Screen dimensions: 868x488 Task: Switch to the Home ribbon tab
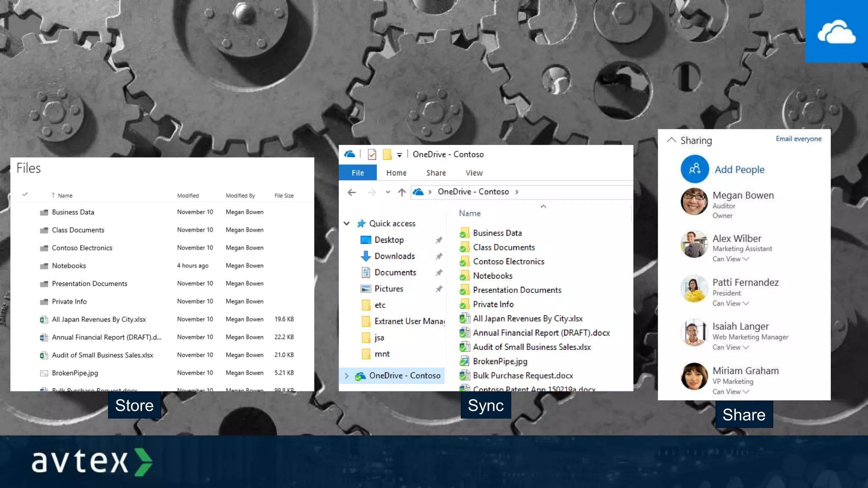[396, 173]
